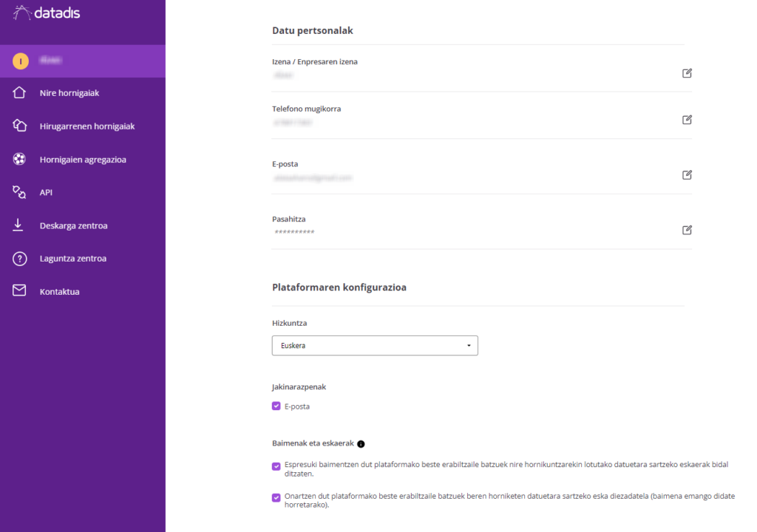The height and width of the screenshot is (532, 757).
Task: Edit the Telefono mugikorra field
Action: 687,120
